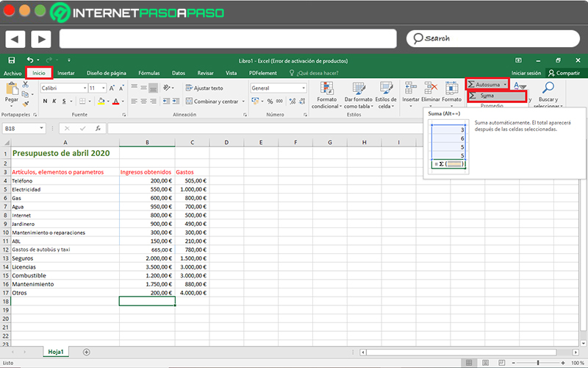Viewport: 588px width, 368px height.
Task: Open Formato condicional menu
Action: pyautogui.click(x=326, y=96)
